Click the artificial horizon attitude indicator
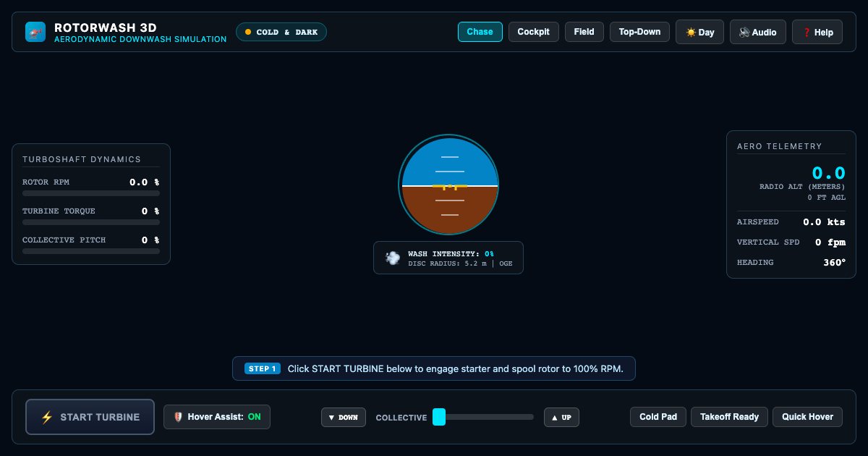The image size is (868, 456). click(448, 185)
